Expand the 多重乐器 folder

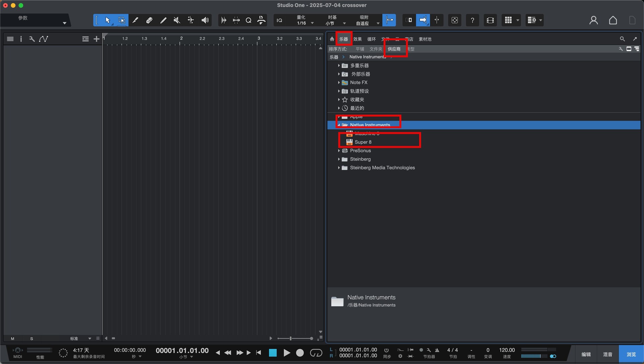click(339, 65)
